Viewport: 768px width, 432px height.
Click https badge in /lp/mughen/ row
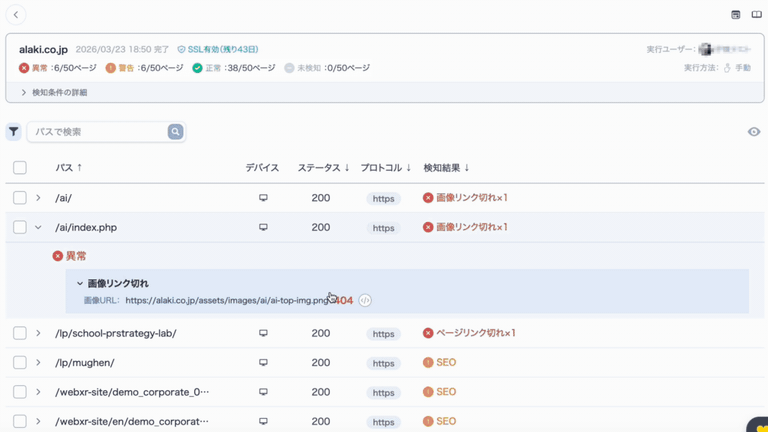click(384, 363)
